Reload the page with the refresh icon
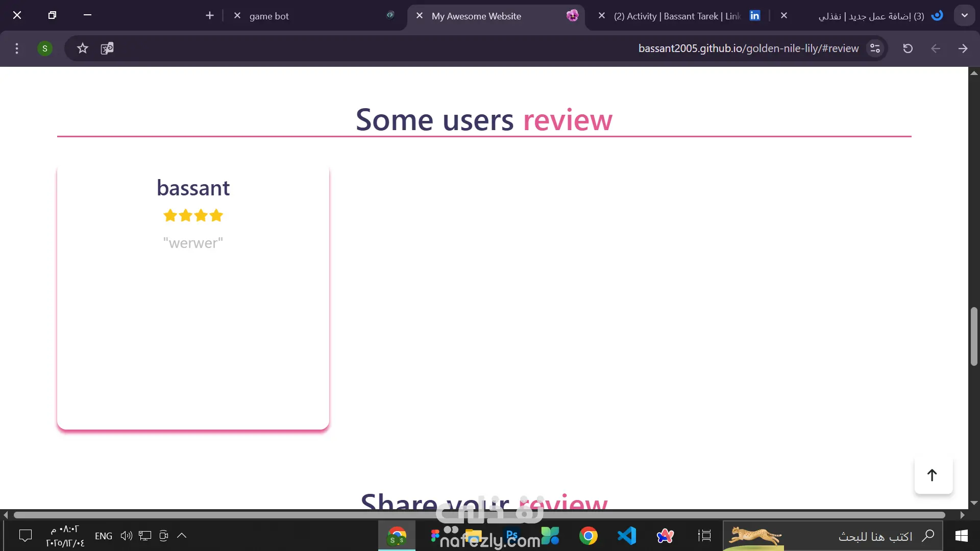The image size is (980, 551). click(908, 48)
